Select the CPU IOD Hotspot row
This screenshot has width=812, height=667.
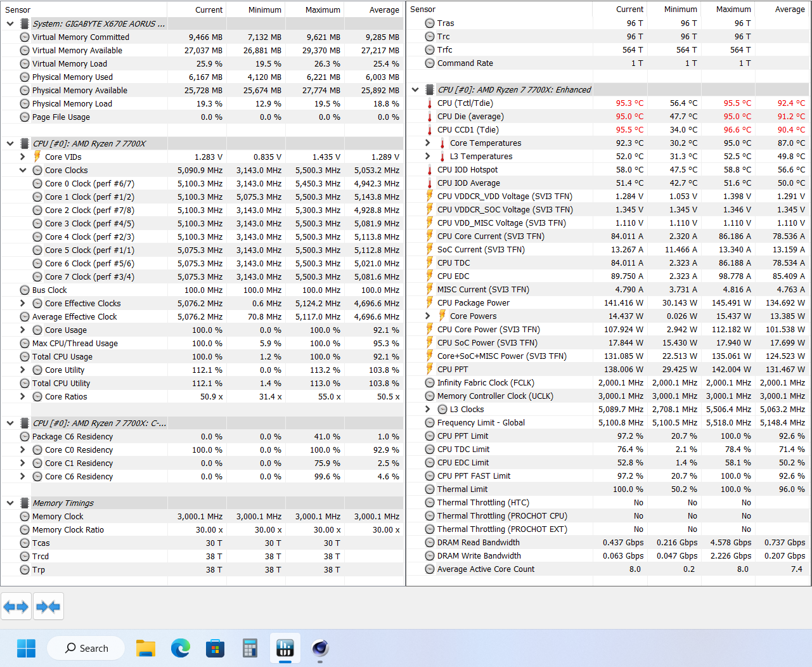click(x=609, y=170)
